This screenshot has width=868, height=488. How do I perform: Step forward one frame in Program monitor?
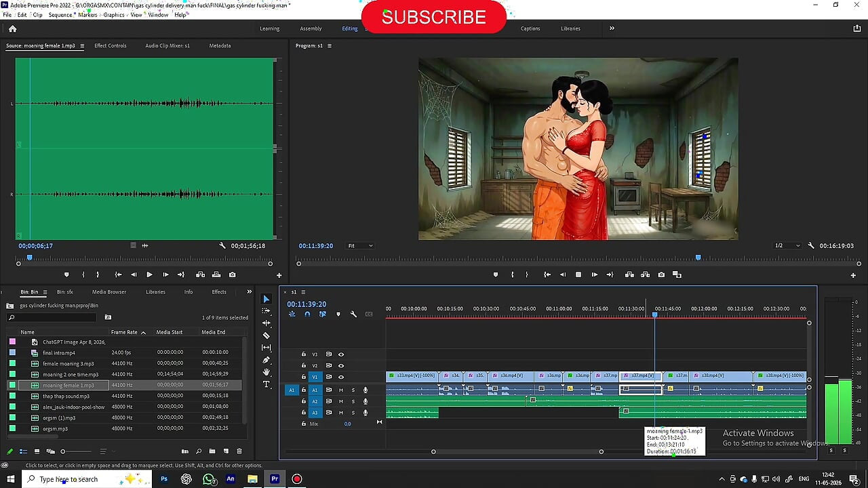[594, 274]
